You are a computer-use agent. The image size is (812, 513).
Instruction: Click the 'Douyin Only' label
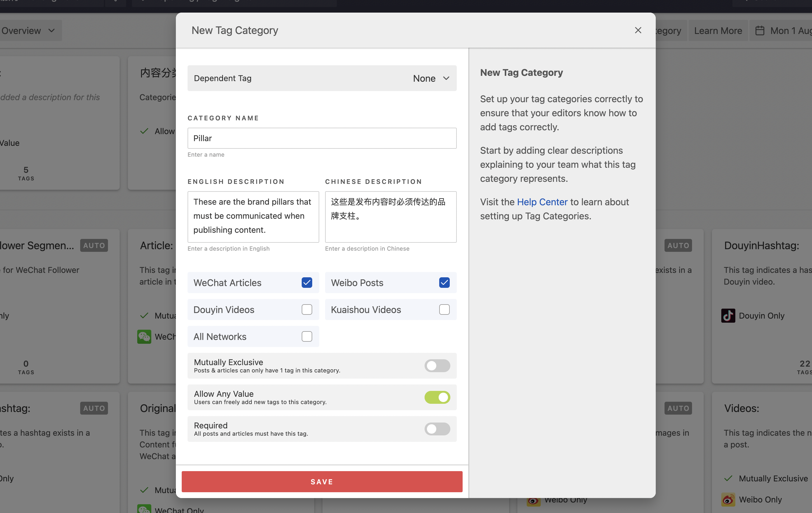(x=761, y=316)
